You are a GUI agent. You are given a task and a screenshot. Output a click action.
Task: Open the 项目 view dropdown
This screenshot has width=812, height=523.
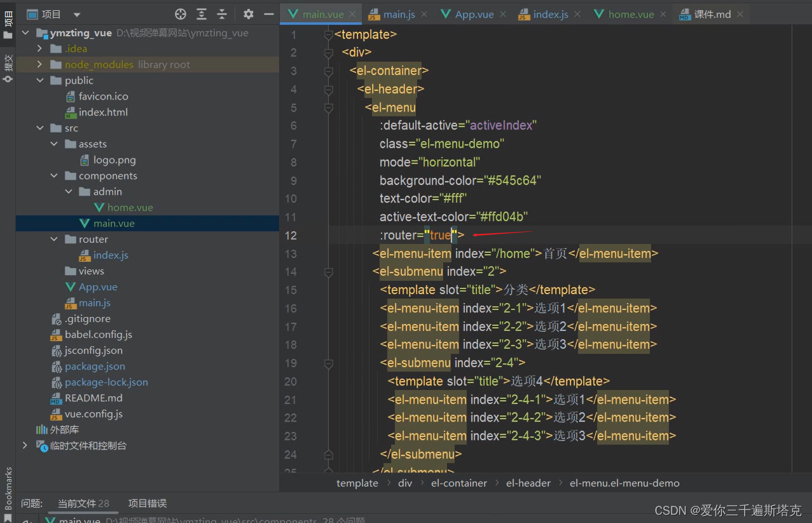click(77, 15)
